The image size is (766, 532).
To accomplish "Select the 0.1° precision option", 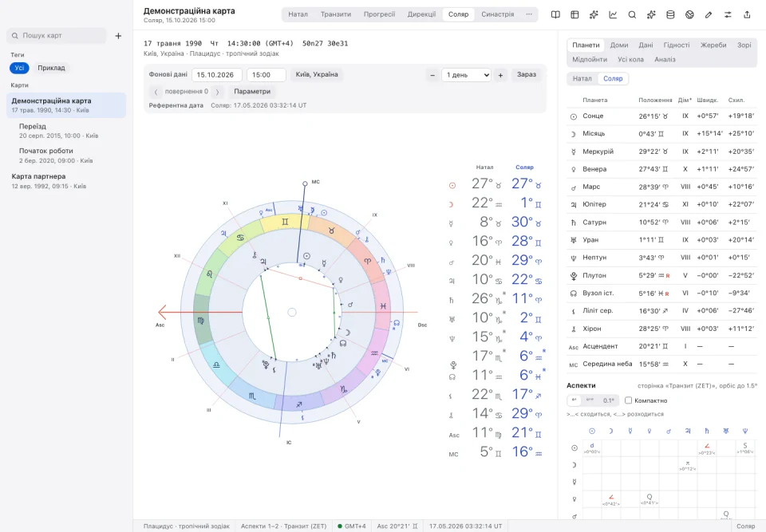I will click(608, 400).
